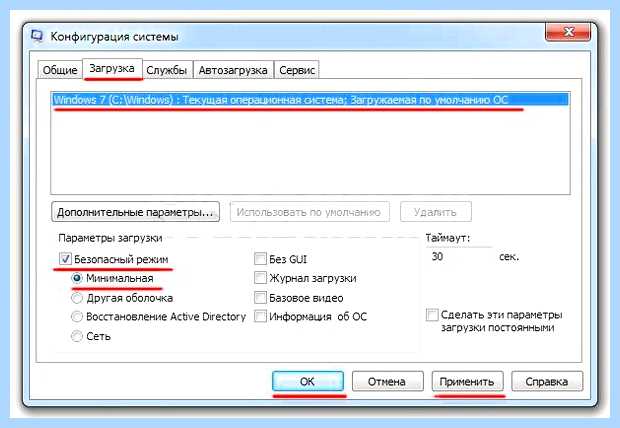Click the Отмена button

388,381
